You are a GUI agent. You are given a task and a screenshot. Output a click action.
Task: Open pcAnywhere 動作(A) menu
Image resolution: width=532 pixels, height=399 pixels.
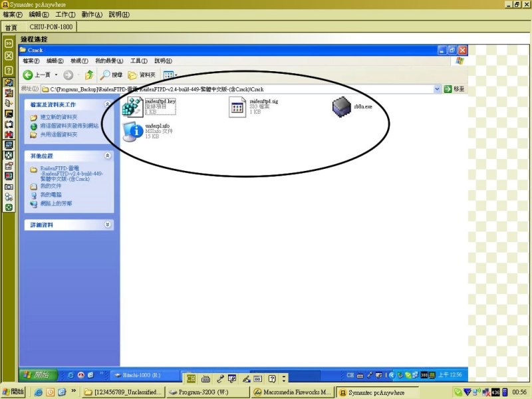click(x=92, y=15)
